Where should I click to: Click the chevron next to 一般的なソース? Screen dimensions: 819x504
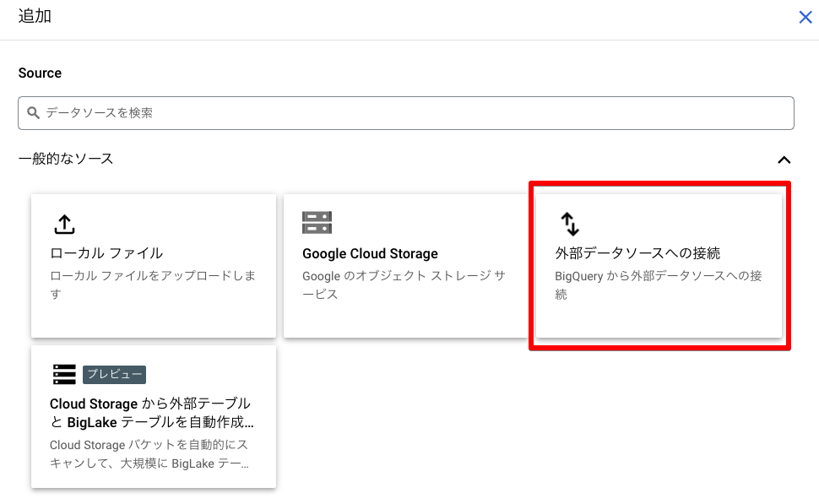click(784, 160)
